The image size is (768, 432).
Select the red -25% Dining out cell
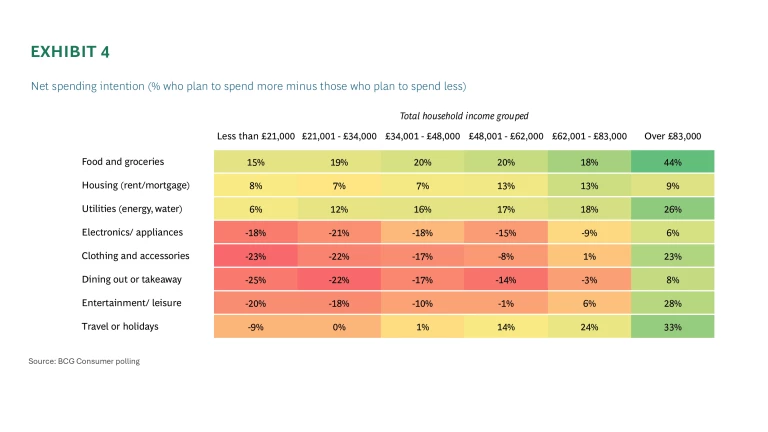coord(256,279)
